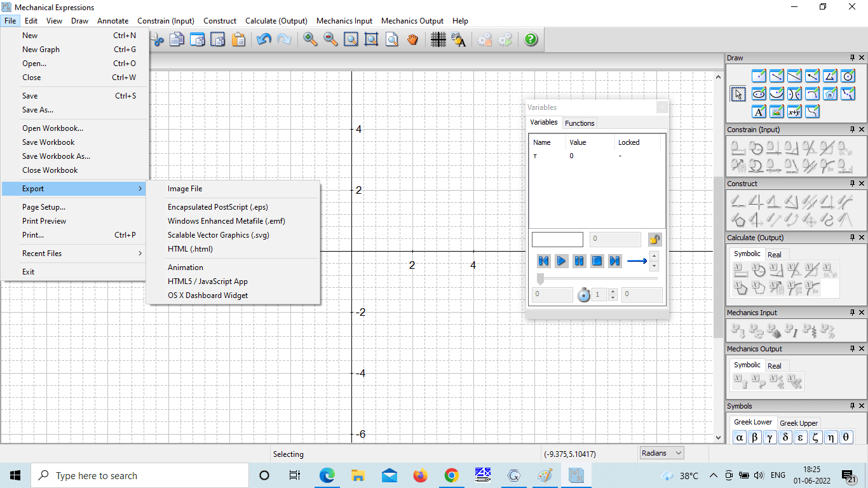Open the Functions tab in Variables

click(x=580, y=123)
